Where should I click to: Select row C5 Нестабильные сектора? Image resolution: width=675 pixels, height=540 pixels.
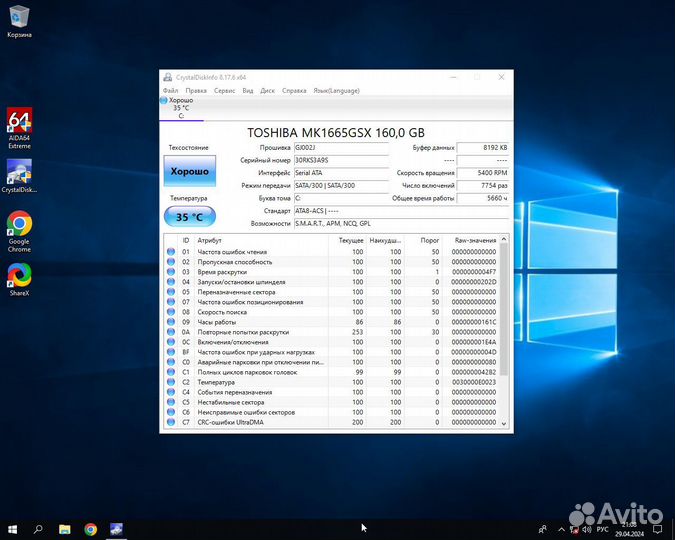pyautogui.click(x=331, y=402)
